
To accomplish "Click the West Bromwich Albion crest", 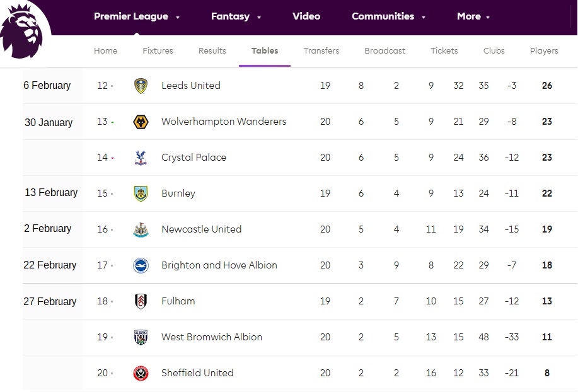I will [x=141, y=337].
